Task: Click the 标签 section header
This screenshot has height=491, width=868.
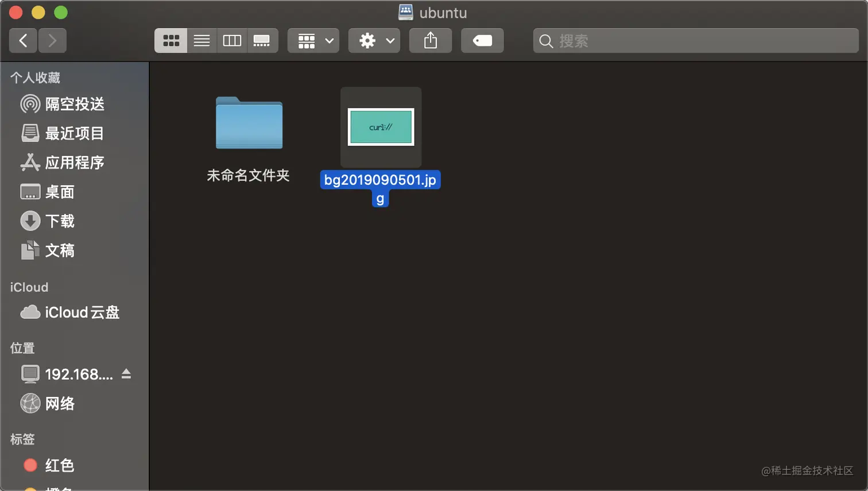Action: pos(22,439)
